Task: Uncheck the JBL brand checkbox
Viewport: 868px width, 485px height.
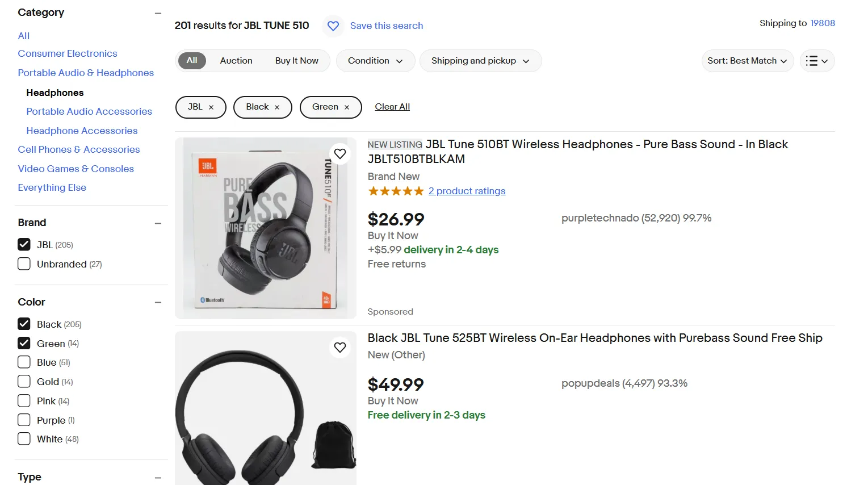Action: (x=24, y=245)
